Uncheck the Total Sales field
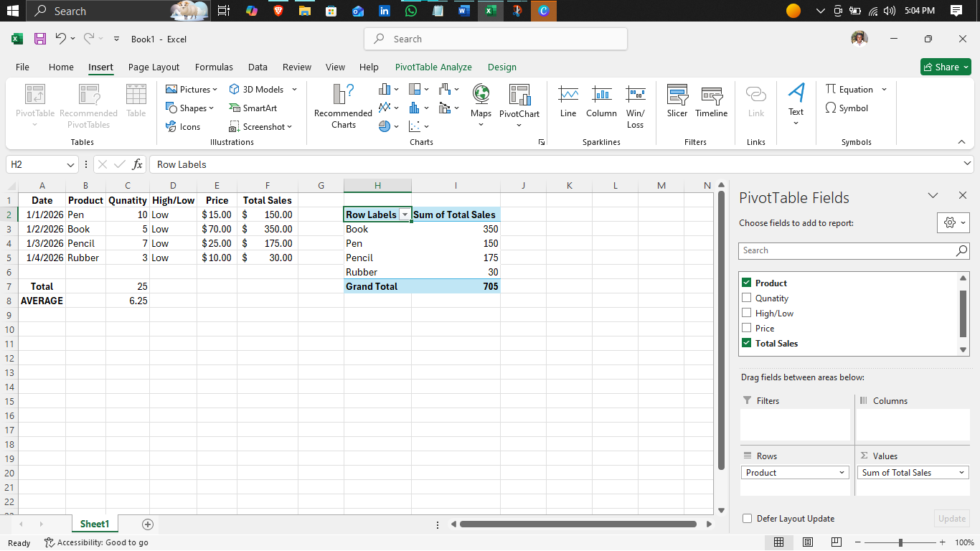Image resolution: width=980 pixels, height=551 pixels. pyautogui.click(x=746, y=343)
